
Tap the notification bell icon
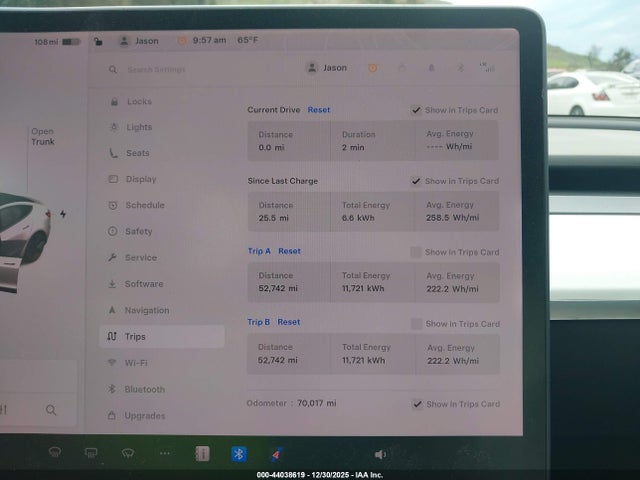coord(431,68)
